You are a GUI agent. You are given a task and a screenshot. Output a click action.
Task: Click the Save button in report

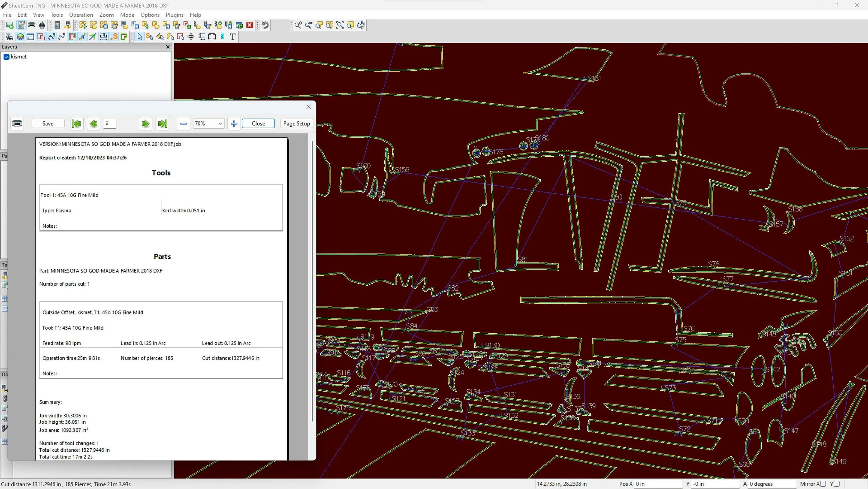pos(48,123)
